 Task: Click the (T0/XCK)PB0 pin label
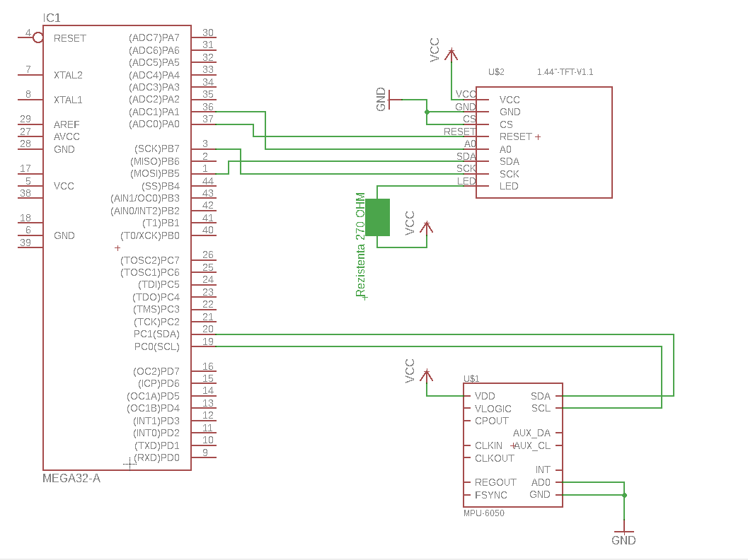(150, 236)
